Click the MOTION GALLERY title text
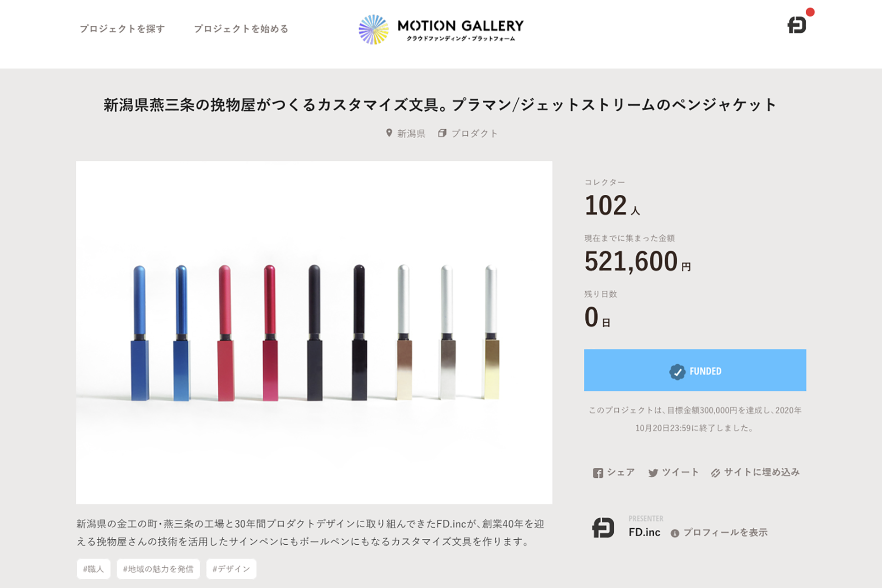The width and height of the screenshot is (882, 588). tap(460, 26)
